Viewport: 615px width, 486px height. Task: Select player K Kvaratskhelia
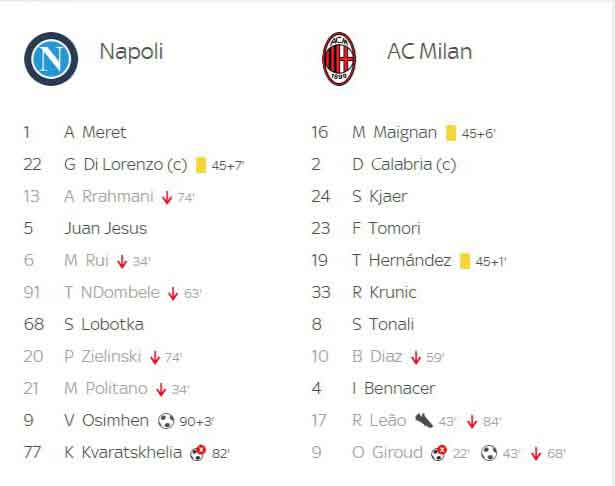click(x=123, y=452)
